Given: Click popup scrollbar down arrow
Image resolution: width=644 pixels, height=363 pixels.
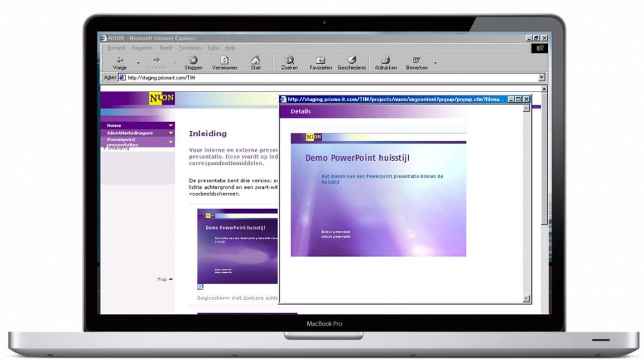Looking at the screenshot, I should tap(527, 299).
